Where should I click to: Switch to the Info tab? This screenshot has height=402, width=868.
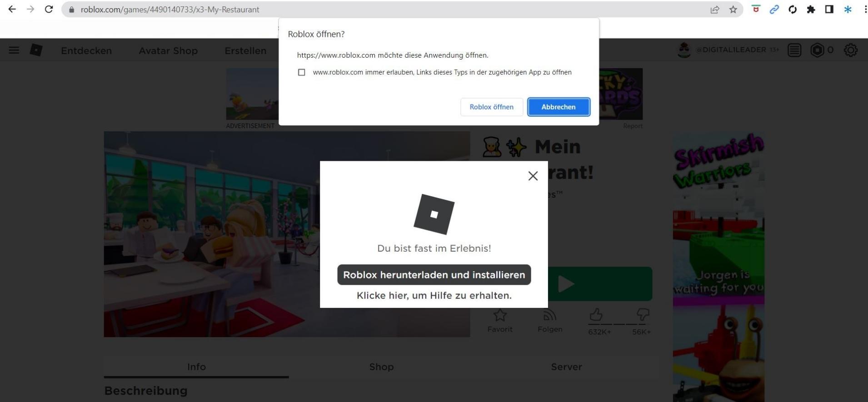196,367
